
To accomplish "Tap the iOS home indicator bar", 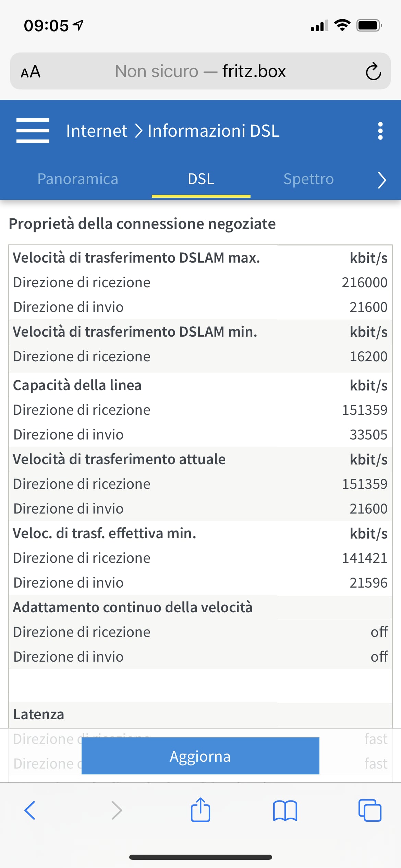I will [x=200, y=857].
